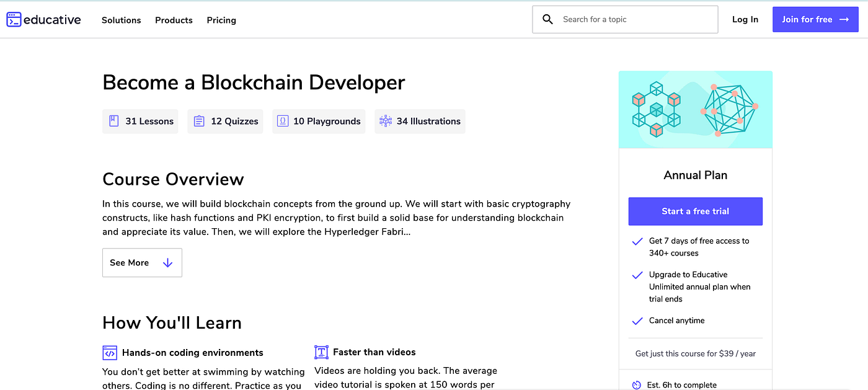Click checkmark beside Upgrade to Educative Unlimited
868x390 pixels.
[x=637, y=275]
